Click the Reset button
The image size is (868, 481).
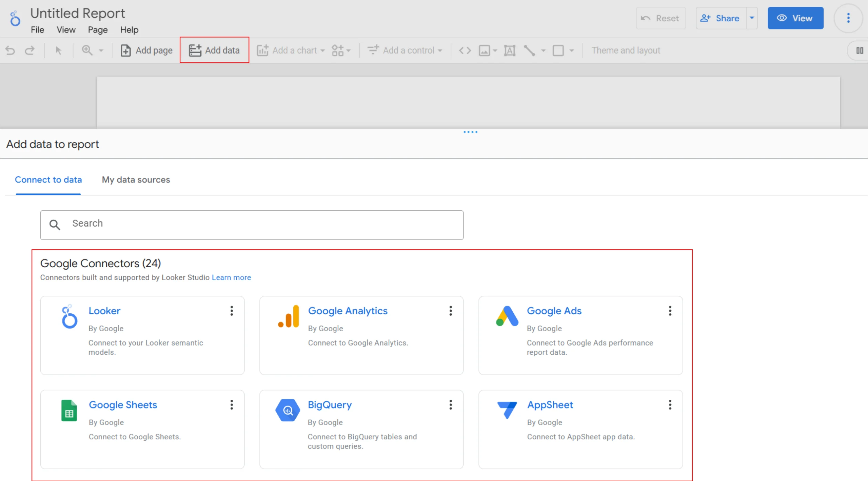click(660, 18)
